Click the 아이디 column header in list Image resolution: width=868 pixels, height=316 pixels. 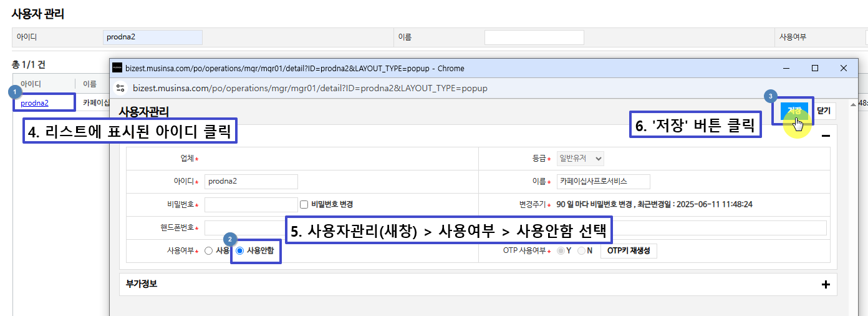coord(31,84)
